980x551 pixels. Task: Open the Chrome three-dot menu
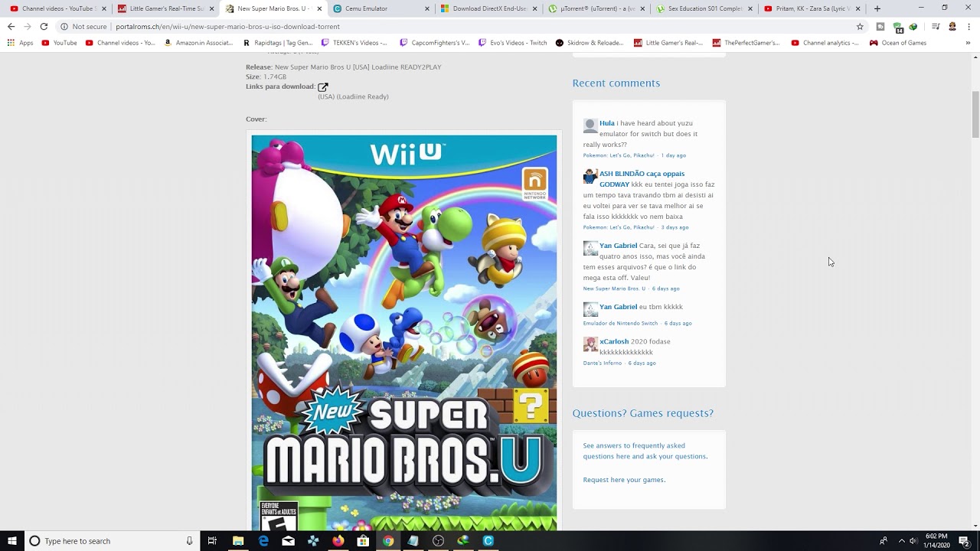969,26
